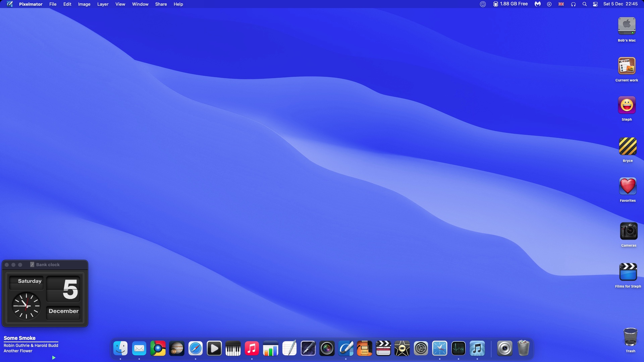Open the Jupiter planet app in Dock
The width and height of the screenshot is (644, 362).
177,349
